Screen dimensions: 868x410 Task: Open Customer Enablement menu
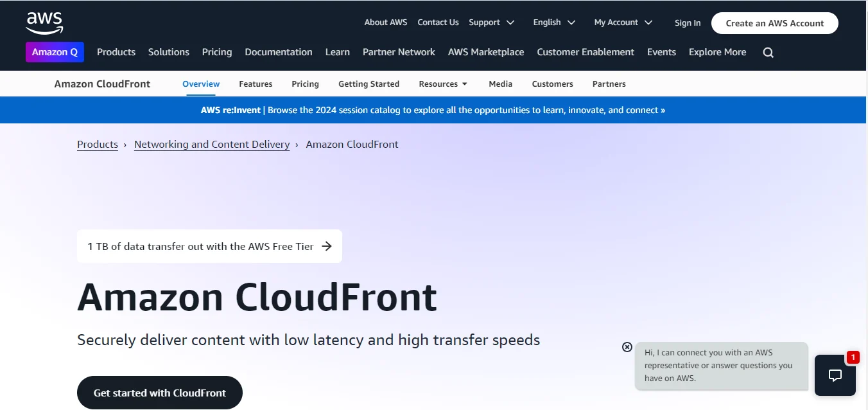coord(586,52)
